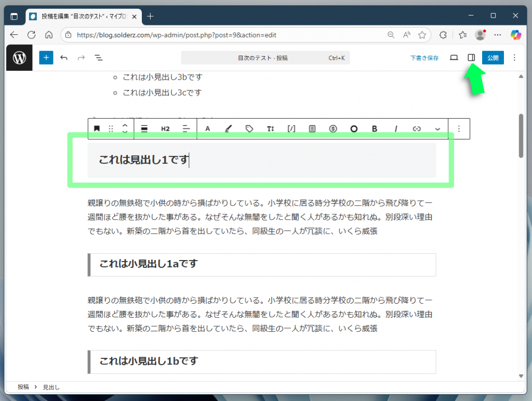Open editor options menu beside 公開 button

pyautogui.click(x=514, y=58)
